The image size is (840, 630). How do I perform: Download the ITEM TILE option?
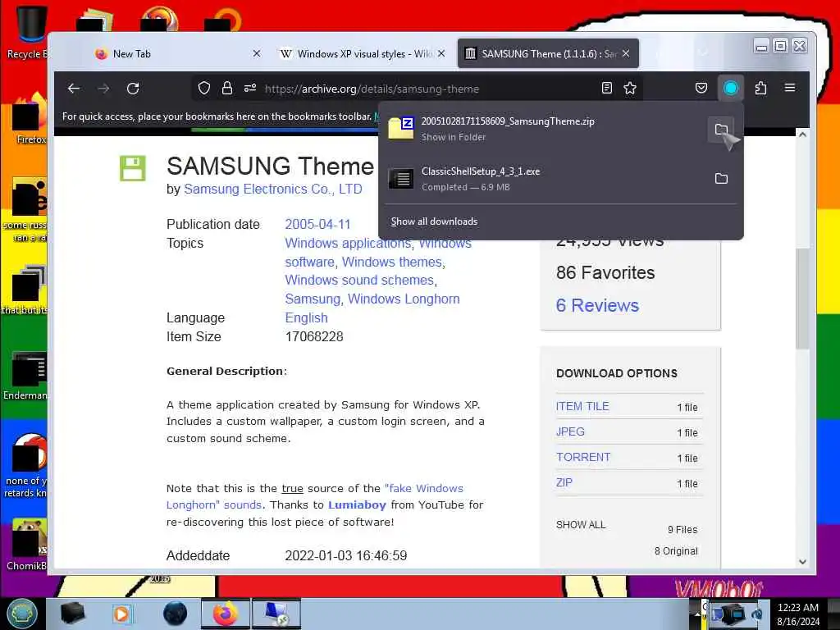pos(582,406)
